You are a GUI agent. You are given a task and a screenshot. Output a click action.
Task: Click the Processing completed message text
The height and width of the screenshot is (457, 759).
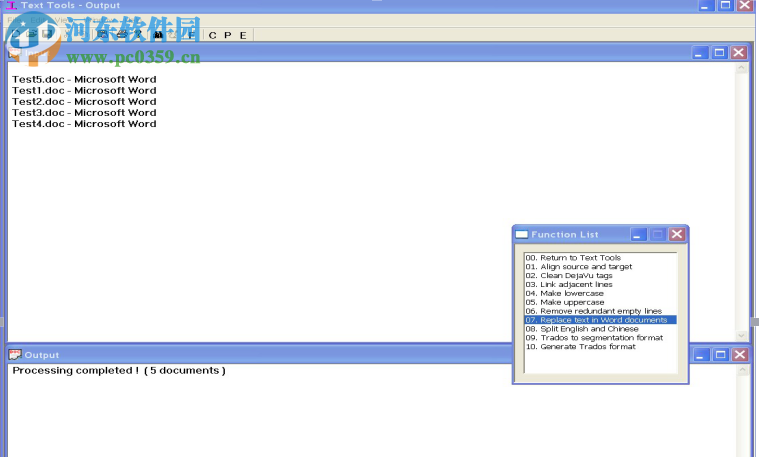click(119, 370)
